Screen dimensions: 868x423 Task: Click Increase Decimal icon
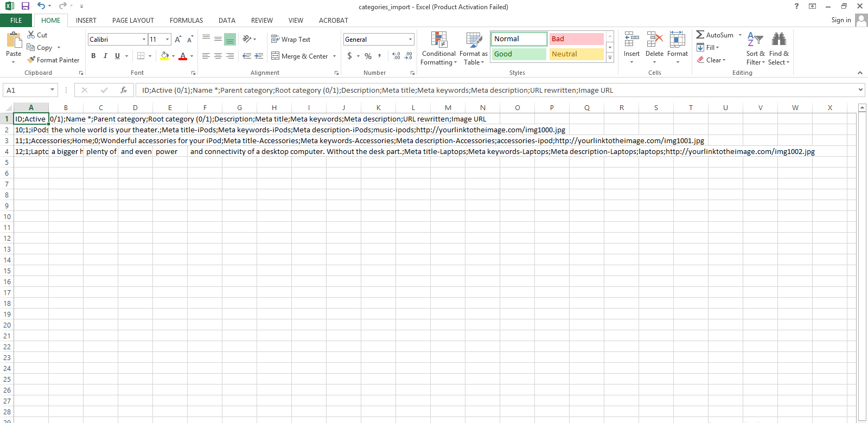397,56
